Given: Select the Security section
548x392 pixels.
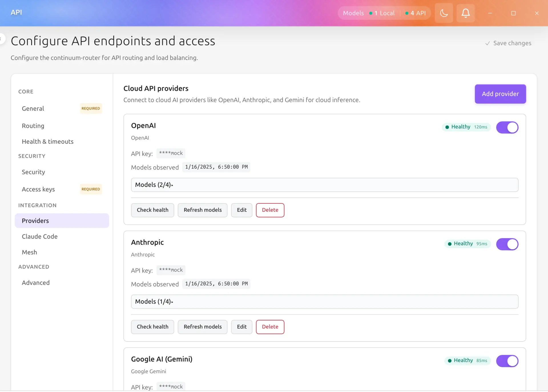Looking at the screenshot, I should [x=62, y=172].
